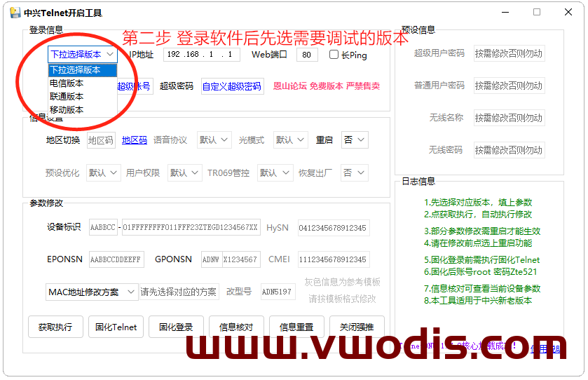
Task: Click the 信息重置 button
Action: point(296,327)
